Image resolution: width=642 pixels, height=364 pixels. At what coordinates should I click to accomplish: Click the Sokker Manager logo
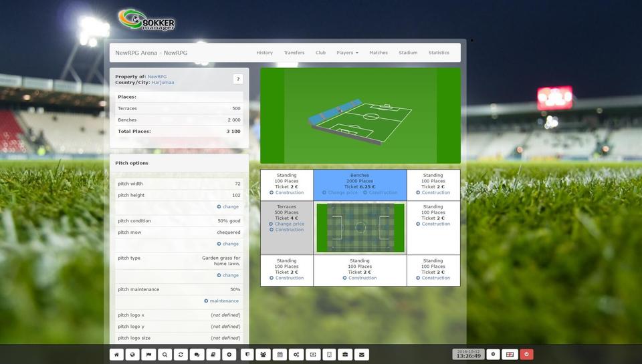tap(147, 19)
